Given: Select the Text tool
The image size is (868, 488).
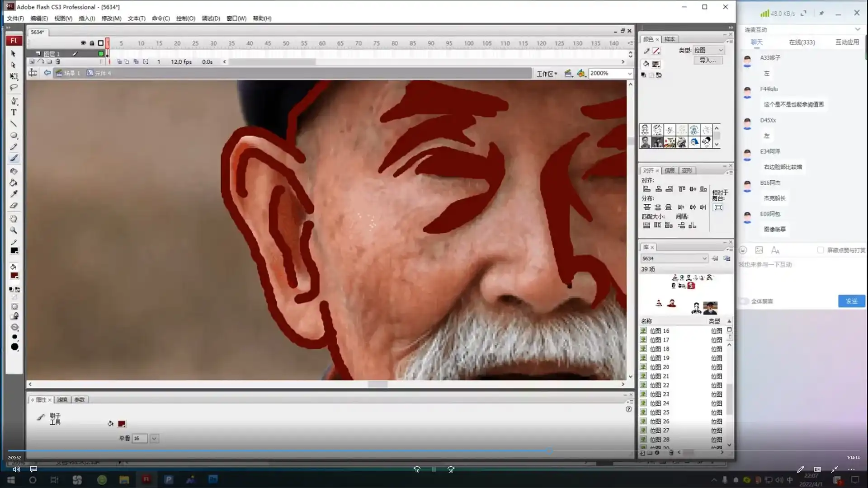Looking at the screenshot, I should click(14, 112).
